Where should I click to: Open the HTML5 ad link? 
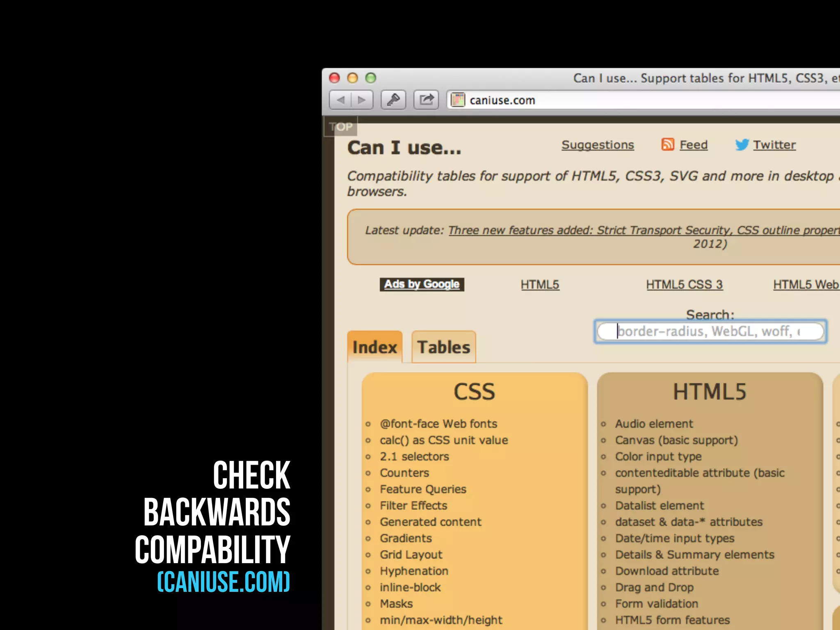(540, 285)
